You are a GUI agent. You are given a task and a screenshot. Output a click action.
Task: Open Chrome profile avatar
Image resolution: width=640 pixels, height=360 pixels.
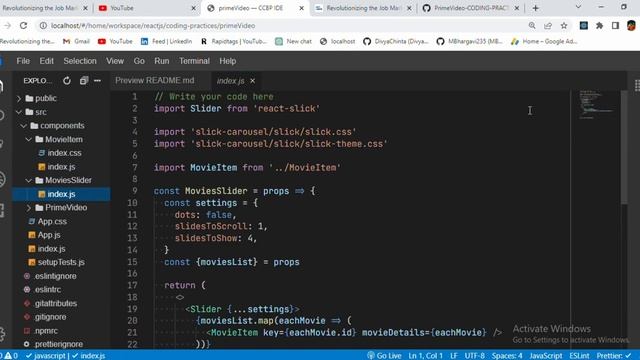coord(631,26)
